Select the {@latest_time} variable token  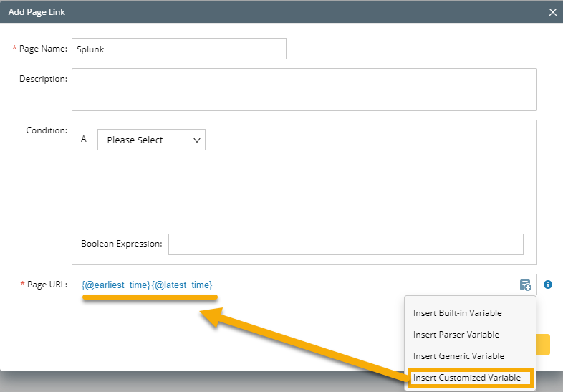tap(182, 285)
